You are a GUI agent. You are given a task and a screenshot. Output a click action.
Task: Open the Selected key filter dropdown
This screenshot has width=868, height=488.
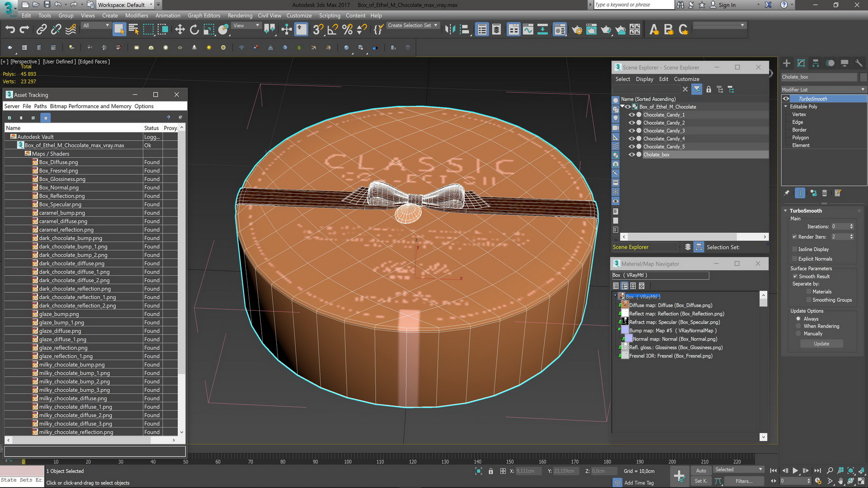[x=739, y=470]
